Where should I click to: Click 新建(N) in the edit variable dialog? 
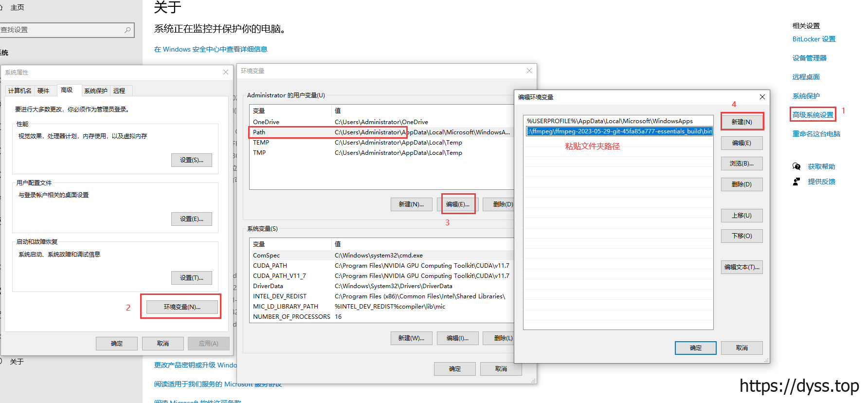[742, 122]
